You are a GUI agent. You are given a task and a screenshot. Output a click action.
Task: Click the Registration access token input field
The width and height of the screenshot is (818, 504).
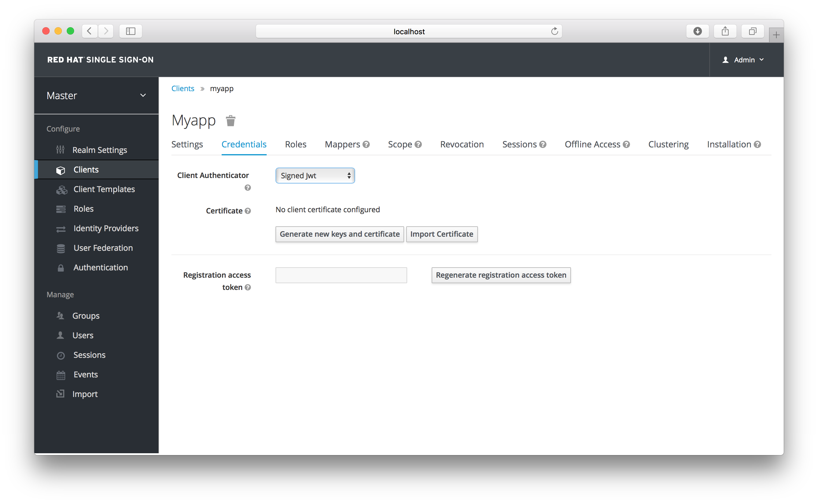tap(341, 275)
